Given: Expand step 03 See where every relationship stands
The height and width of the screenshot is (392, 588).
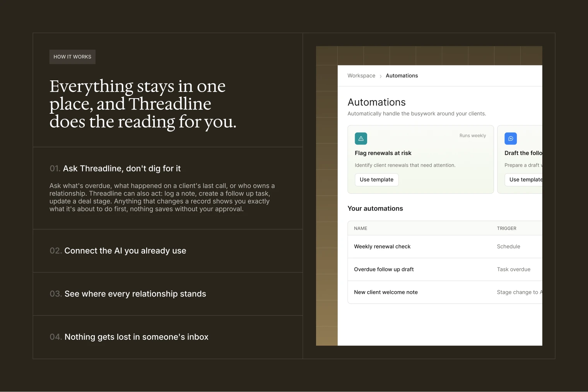Looking at the screenshot, I should point(168,294).
